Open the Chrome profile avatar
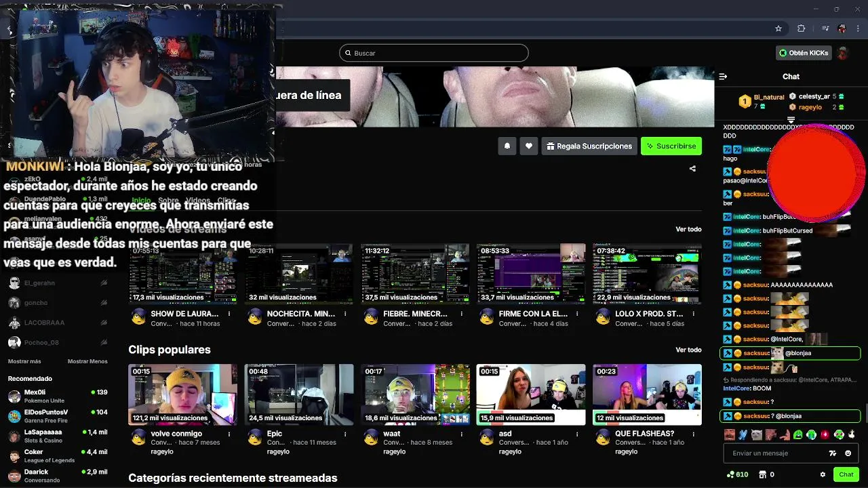Viewport: 868px width, 488px height. pyautogui.click(x=842, y=28)
